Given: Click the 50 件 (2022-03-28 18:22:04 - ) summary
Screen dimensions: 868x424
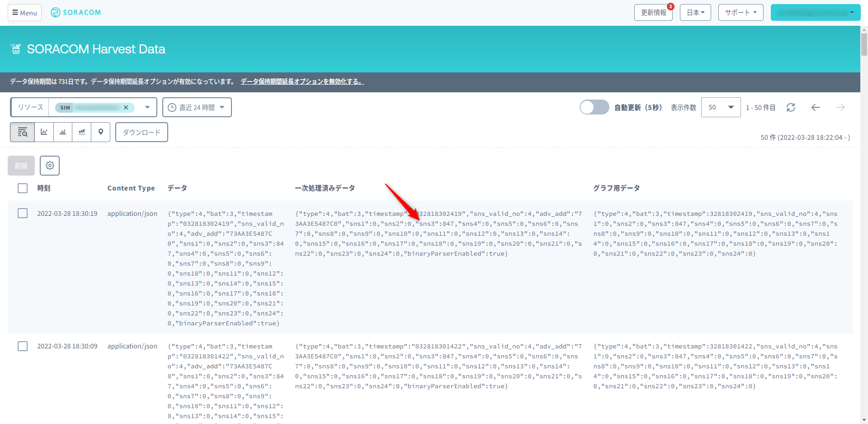Looking at the screenshot, I should tap(805, 137).
